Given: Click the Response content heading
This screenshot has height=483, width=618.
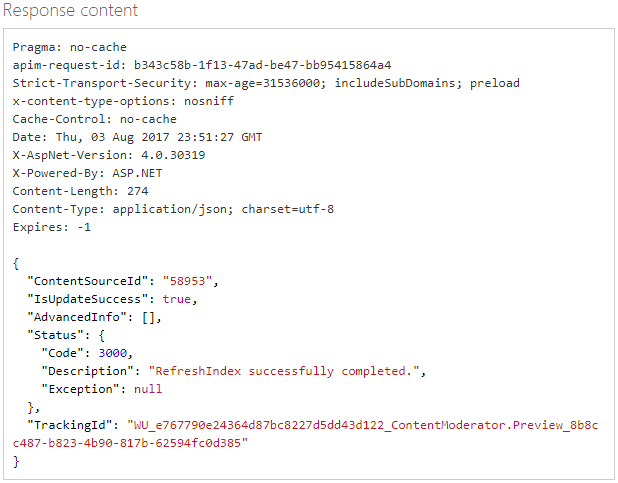Looking at the screenshot, I should click(x=71, y=11).
